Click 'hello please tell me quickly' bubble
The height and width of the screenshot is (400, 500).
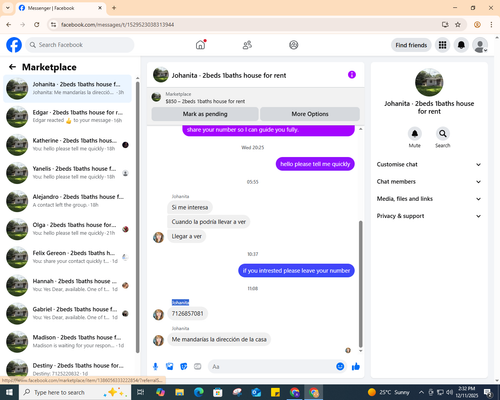315,164
